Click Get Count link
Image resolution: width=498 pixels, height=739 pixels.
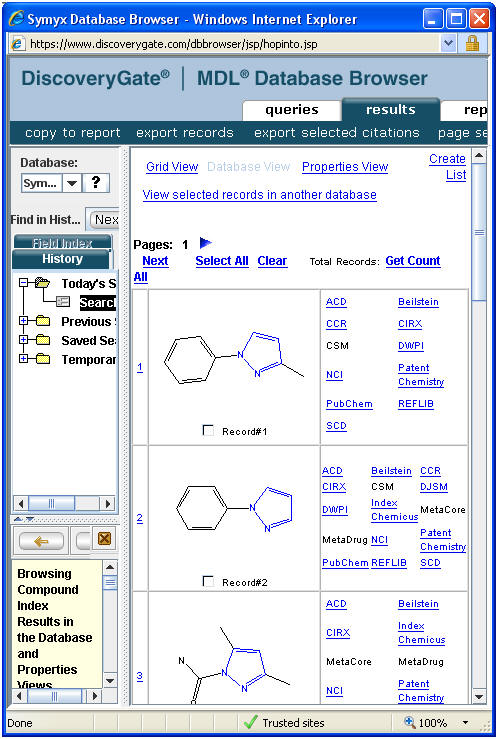click(413, 261)
